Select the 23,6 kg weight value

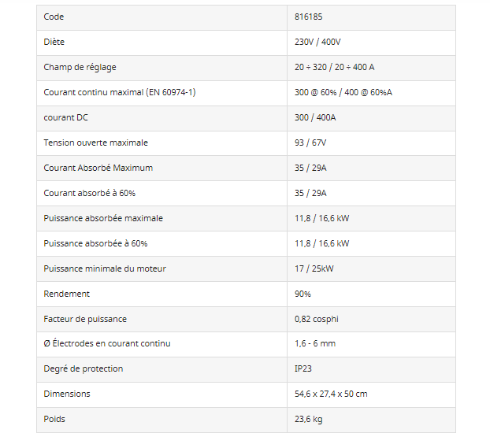tap(308, 419)
